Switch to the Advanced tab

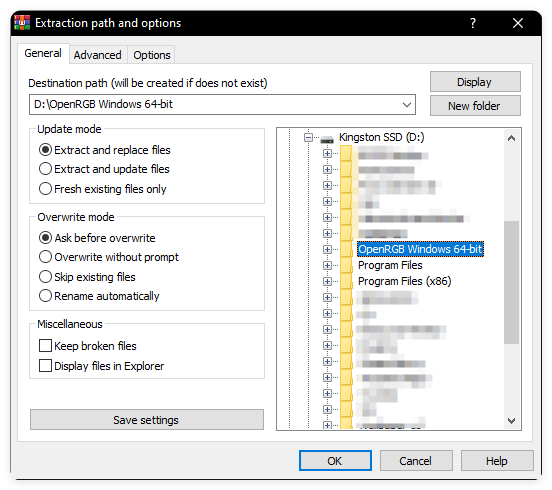[98, 55]
